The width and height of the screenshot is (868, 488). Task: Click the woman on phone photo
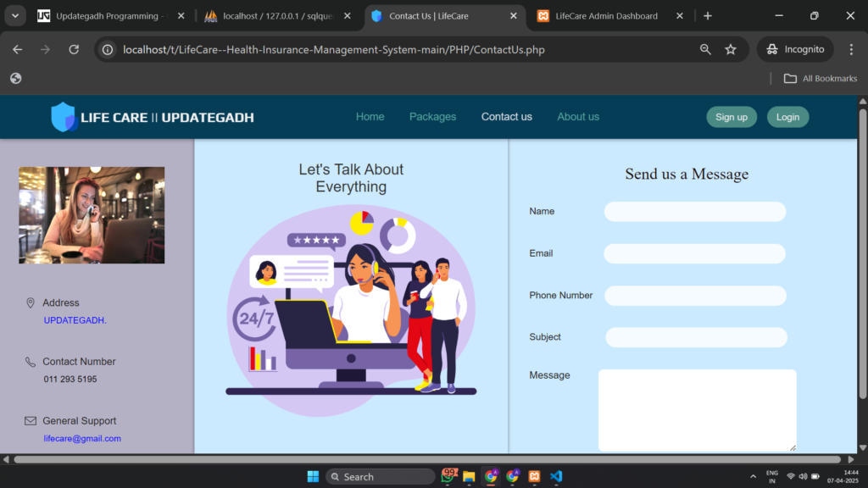(x=92, y=215)
